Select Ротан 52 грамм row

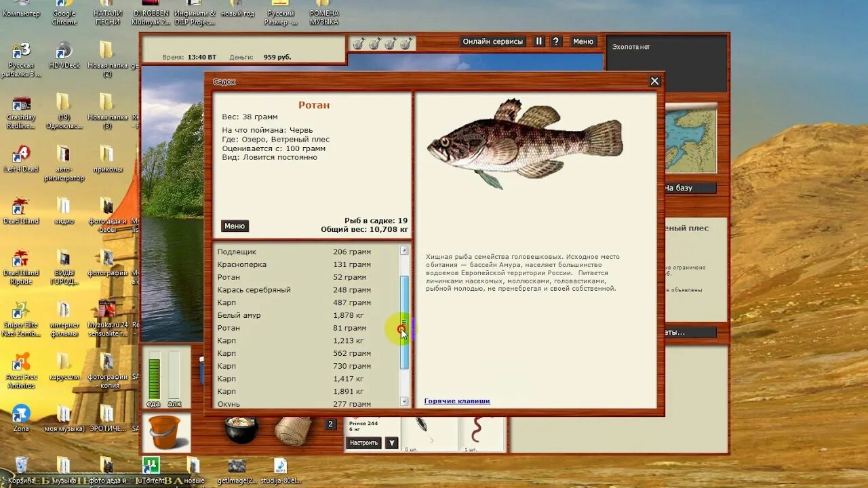coord(307,277)
